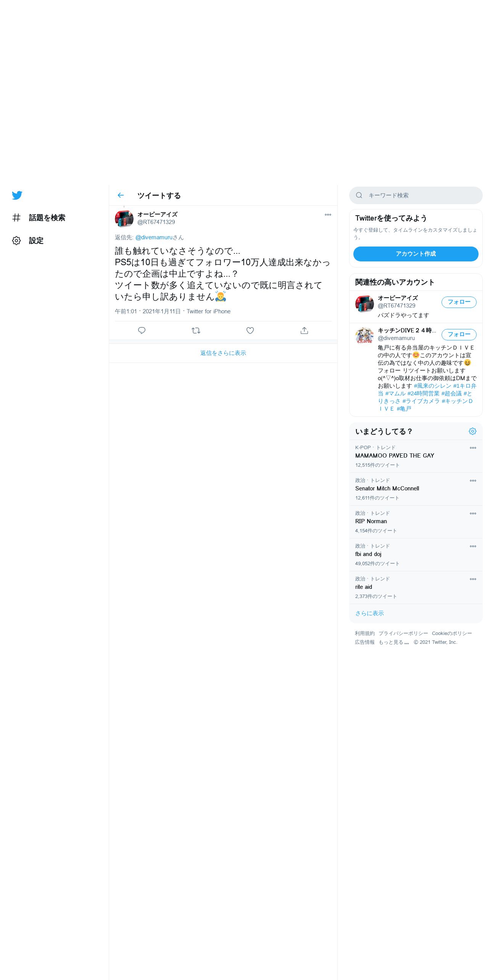Image resolution: width=490 pixels, height=980 pixels.
Task: Open more options for rite aid trend
Action: click(x=473, y=579)
